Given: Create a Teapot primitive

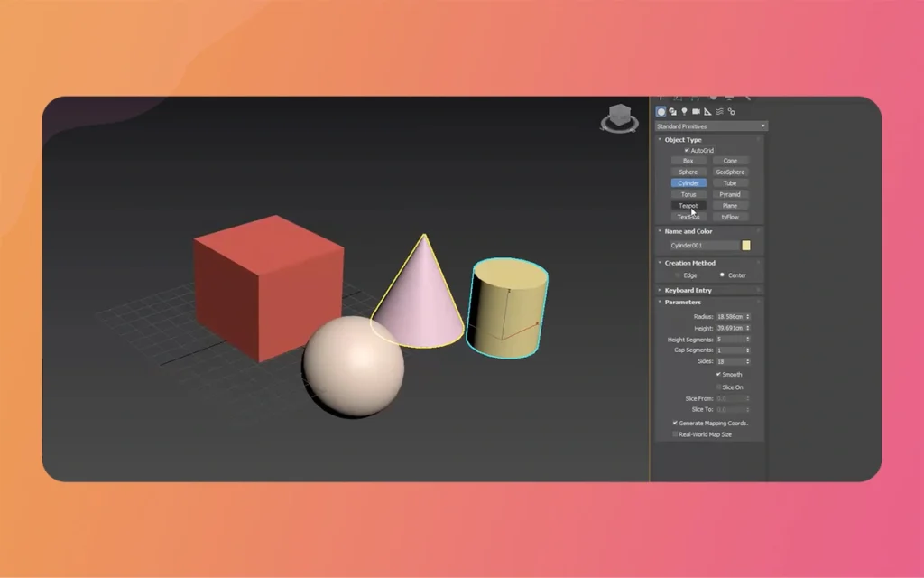Looking at the screenshot, I should (688, 205).
